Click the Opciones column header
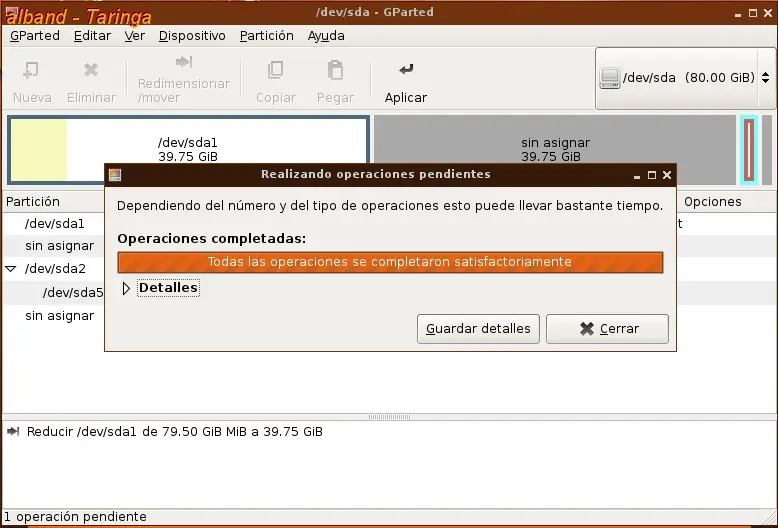Viewport: 778px width, 528px height. click(713, 201)
